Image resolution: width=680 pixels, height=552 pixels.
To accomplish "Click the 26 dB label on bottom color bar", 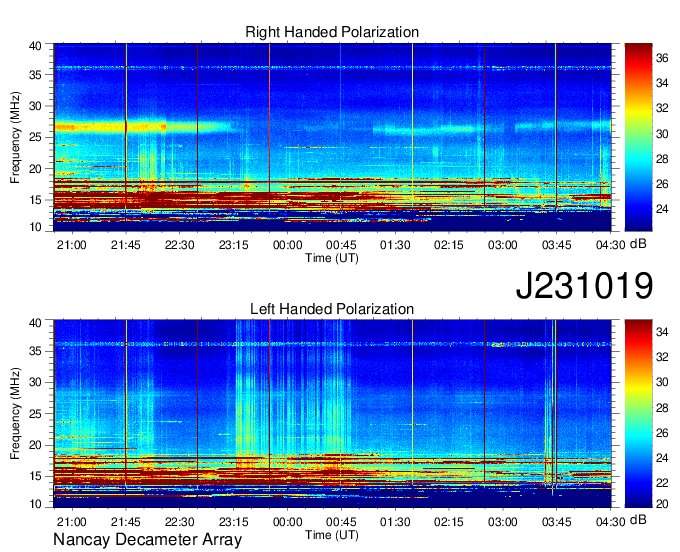I will click(662, 433).
